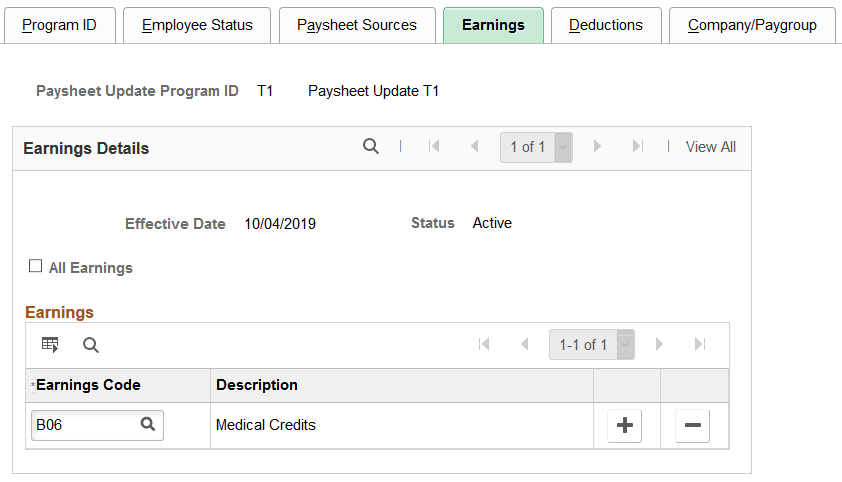842x482 pixels.
Task: Go to last Earnings Details row icon
Action: tap(637, 146)
